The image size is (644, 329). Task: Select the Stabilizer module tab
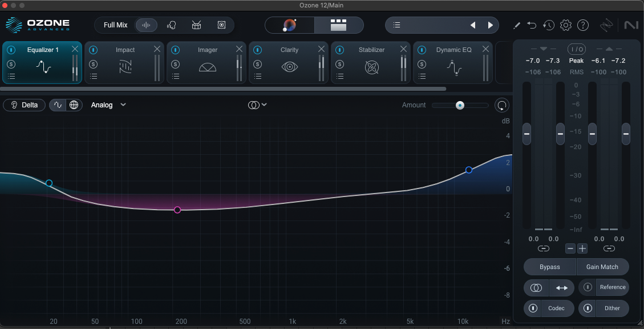pos(372,62)
